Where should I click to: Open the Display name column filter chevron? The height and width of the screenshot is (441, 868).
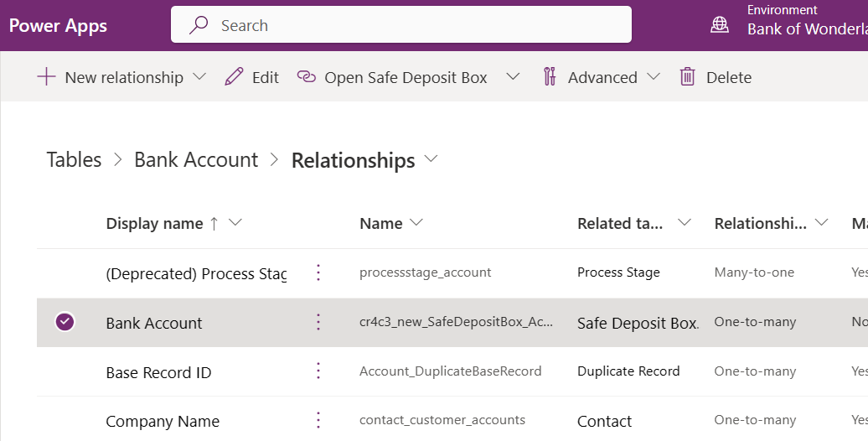coord(235,223)
